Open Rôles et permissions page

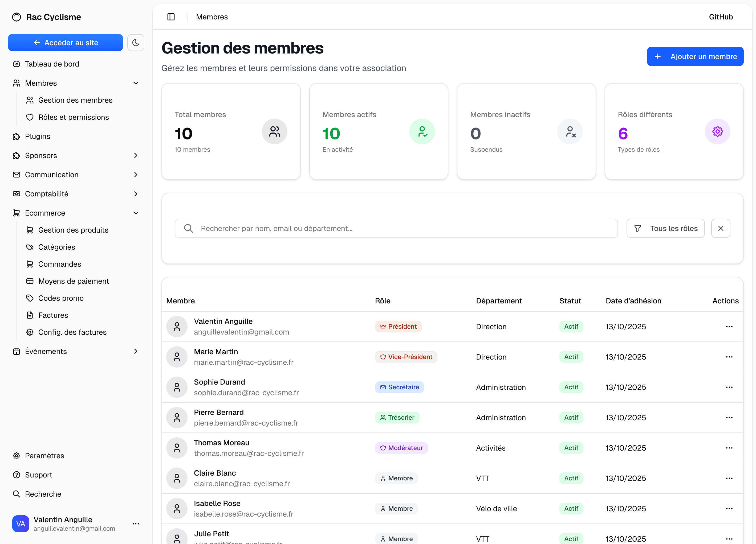tap(73, 117)
